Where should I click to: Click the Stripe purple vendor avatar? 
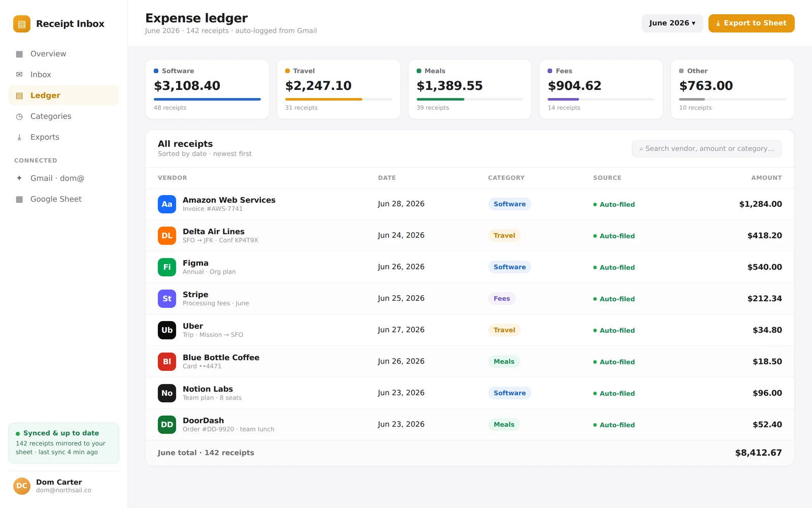click(167, 299)
